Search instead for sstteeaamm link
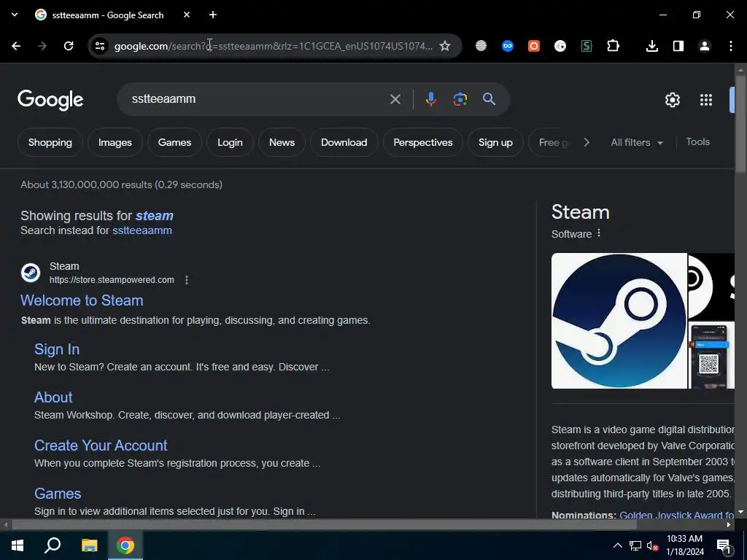 (142, 230)
